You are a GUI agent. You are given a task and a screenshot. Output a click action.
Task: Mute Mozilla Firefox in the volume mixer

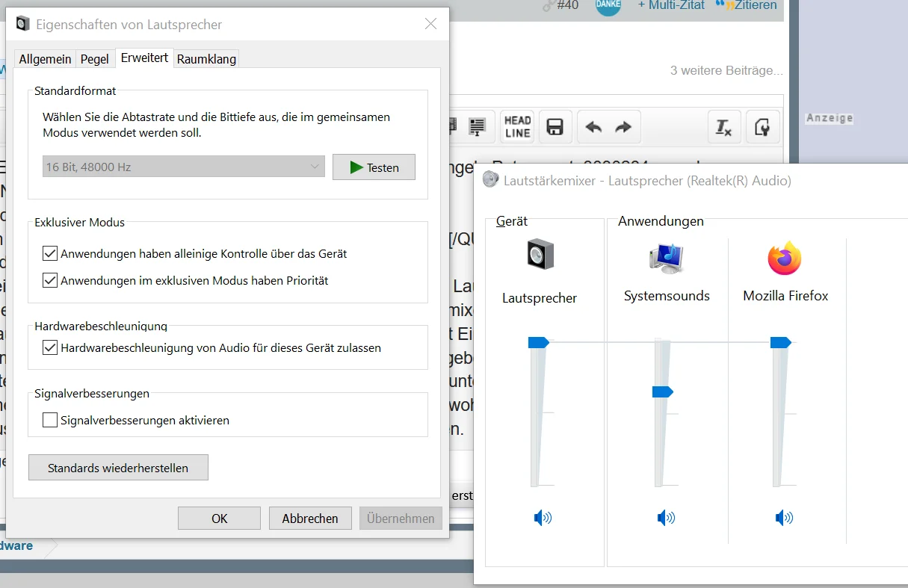pyautogui.click(x=784, y=517)
